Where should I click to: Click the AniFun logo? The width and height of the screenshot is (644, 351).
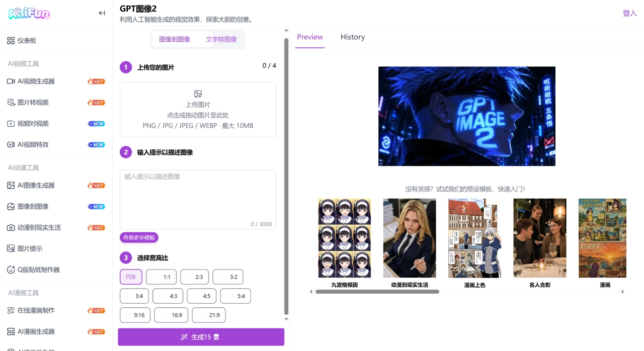[x=30, y=13]
